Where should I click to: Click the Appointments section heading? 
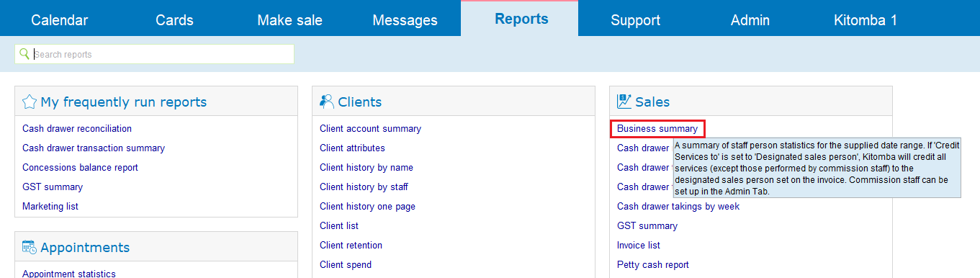click(x=85, y=248)
